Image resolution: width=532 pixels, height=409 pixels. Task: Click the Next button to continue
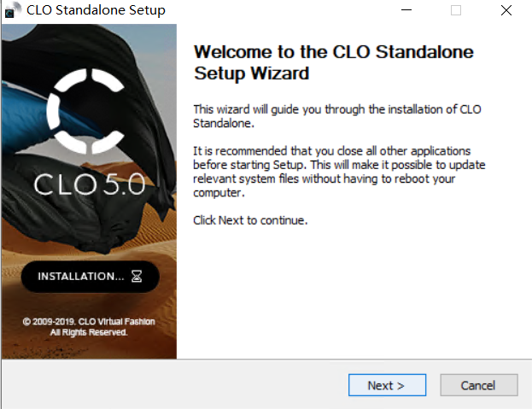click(386, 385)
